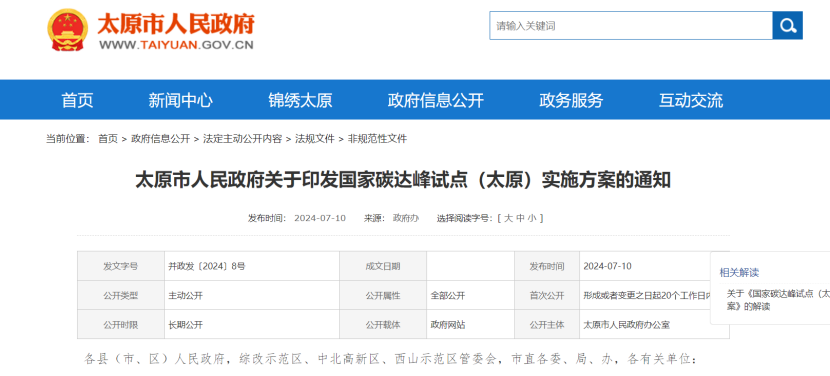Click the publish date under the title
The image size is (830, 376).
[x=320, y=218]
